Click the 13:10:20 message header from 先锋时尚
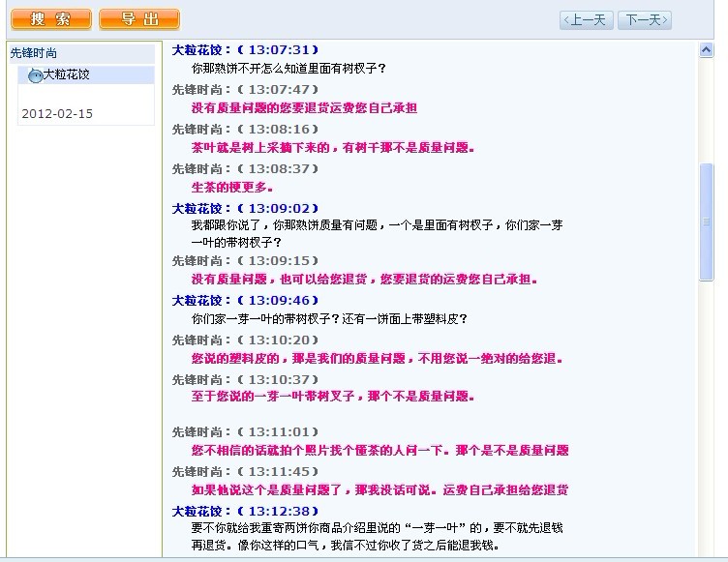The image size is (728, 562). pos(245,340)
